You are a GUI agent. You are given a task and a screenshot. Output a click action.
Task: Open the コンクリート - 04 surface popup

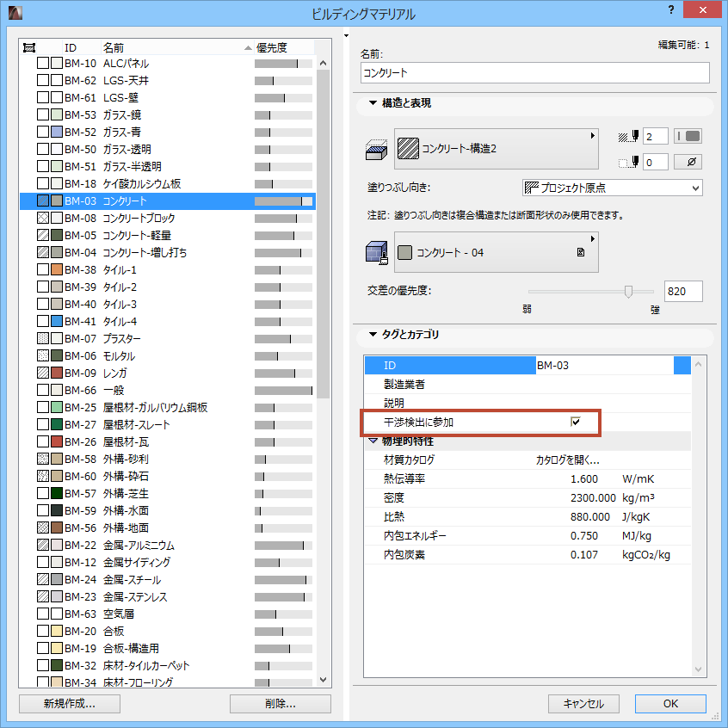tap(496, 252)
